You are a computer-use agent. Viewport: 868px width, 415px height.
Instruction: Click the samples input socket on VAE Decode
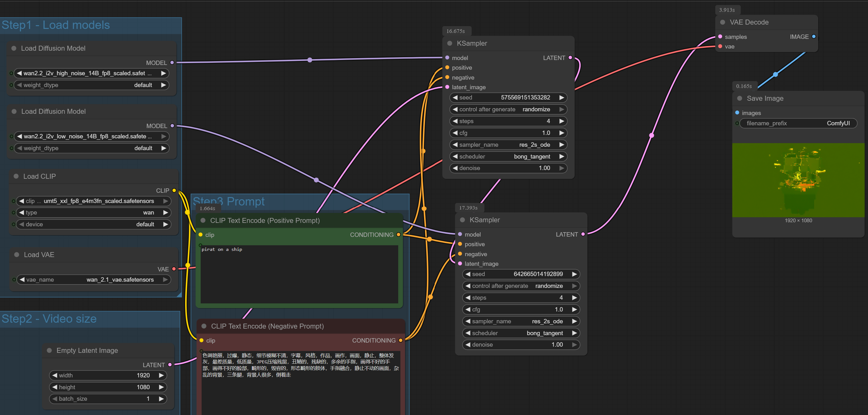(720, 37)
